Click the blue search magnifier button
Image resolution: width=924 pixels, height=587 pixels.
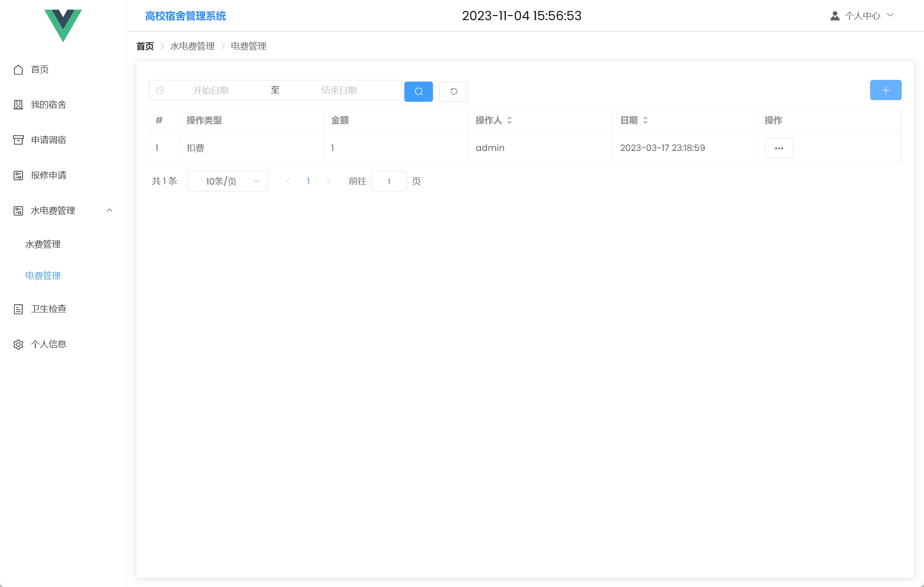[418, 91]
